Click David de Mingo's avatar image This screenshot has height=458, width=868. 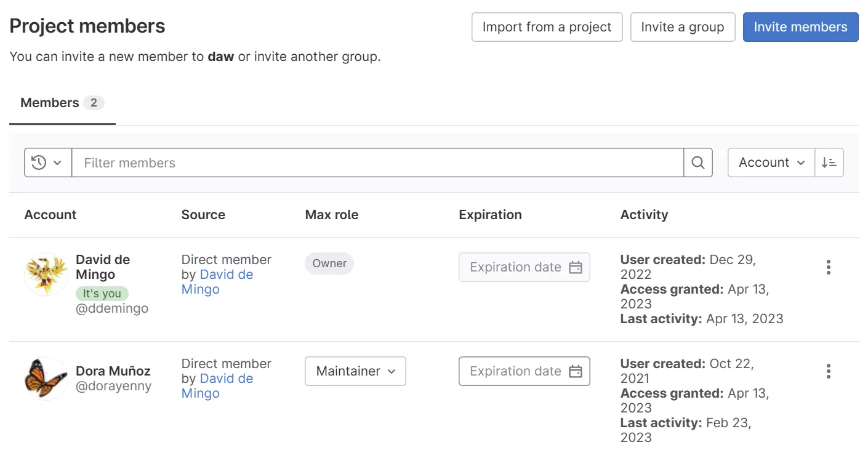pyautogui.click(x=46, y=274)
